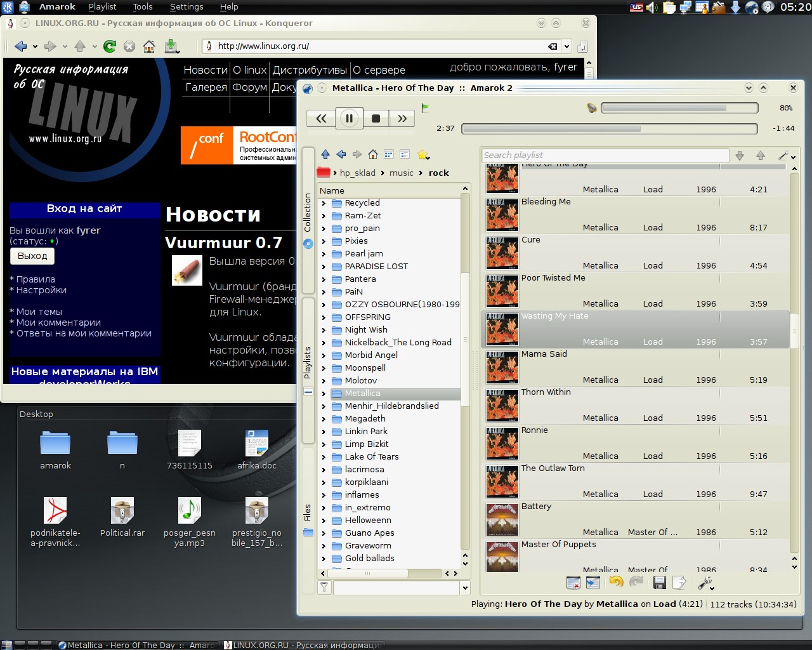The width and height of the screenshot is (812, 650).
Task: Click the Name column header
Action: coord(389,190)
